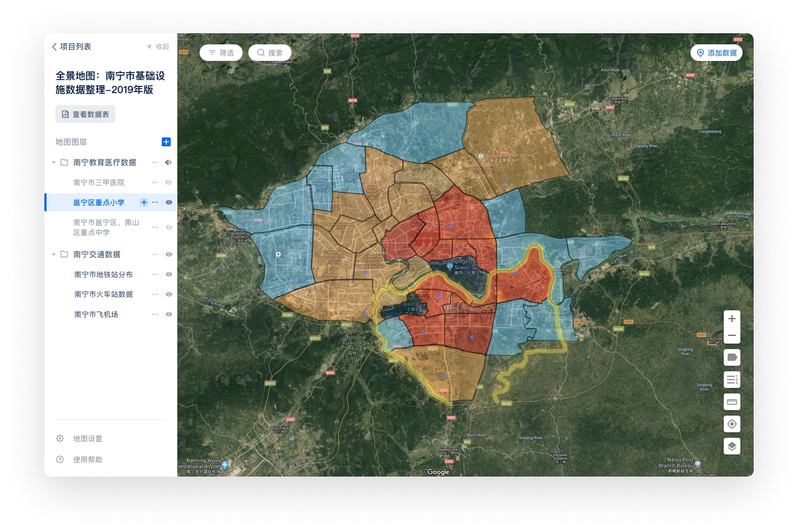Click the 查看数据表 button
This screenshot has width=798, height=532.
[x=85, y=114]
